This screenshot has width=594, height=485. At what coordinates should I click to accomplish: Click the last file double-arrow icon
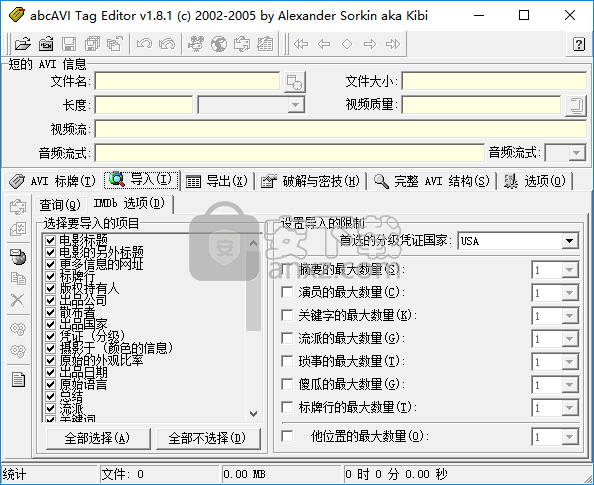(393, 44)
